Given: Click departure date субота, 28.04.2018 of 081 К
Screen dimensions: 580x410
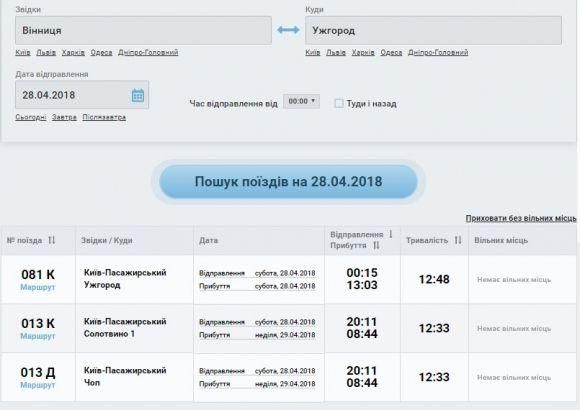Looking at the screenshot, I should [285, 273].
